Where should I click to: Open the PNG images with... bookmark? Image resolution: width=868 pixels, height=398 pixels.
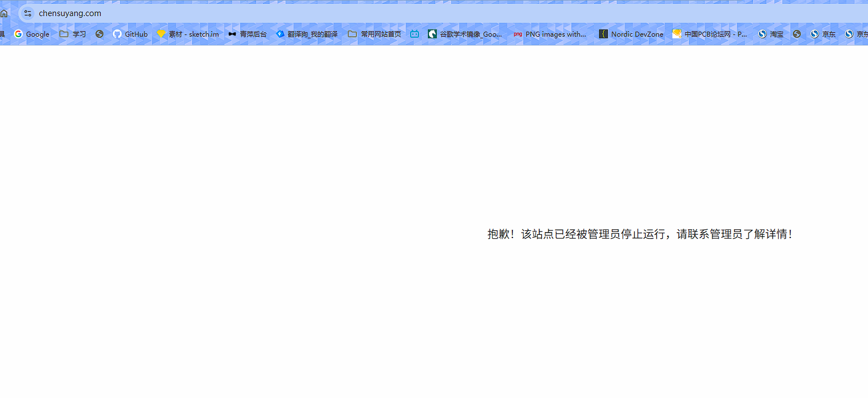pyautogui.click(x=550, y=34)
